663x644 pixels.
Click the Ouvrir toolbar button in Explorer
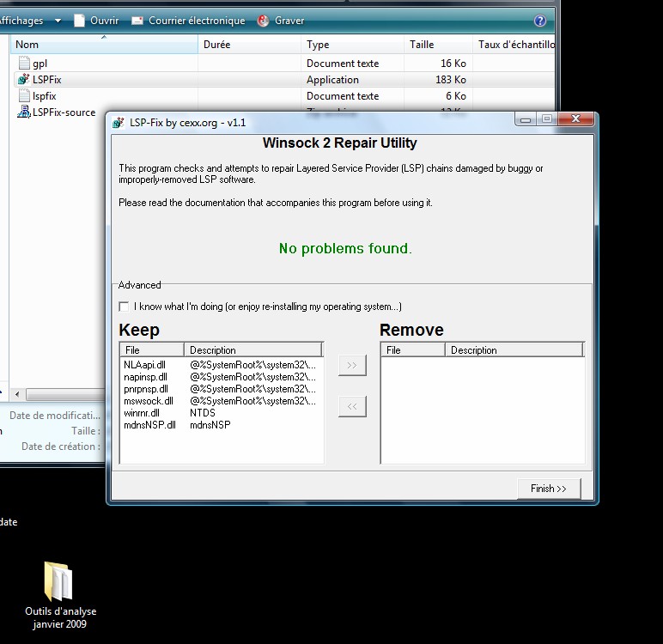coord(96,21)
